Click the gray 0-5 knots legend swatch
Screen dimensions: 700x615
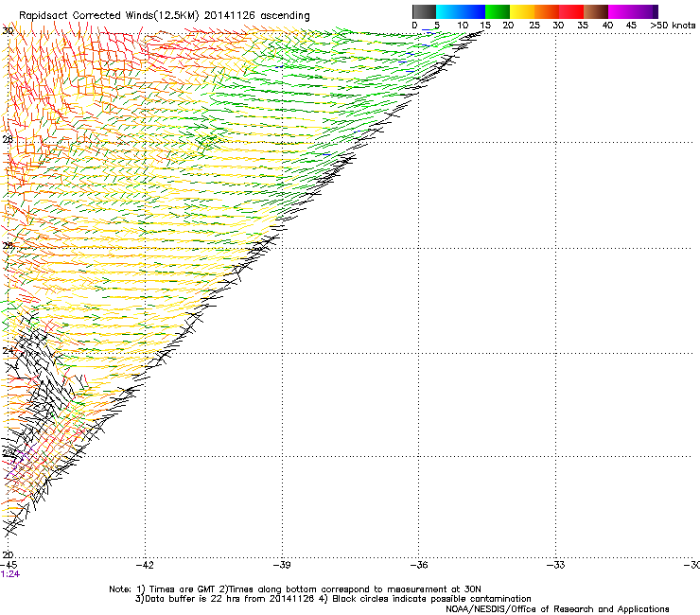coord(424,11)
